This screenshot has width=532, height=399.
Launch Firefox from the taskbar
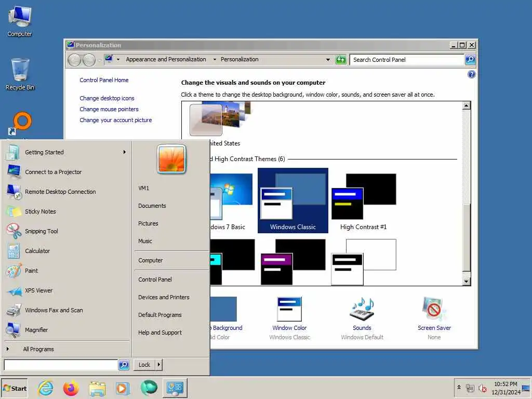[x=71, y=388]
